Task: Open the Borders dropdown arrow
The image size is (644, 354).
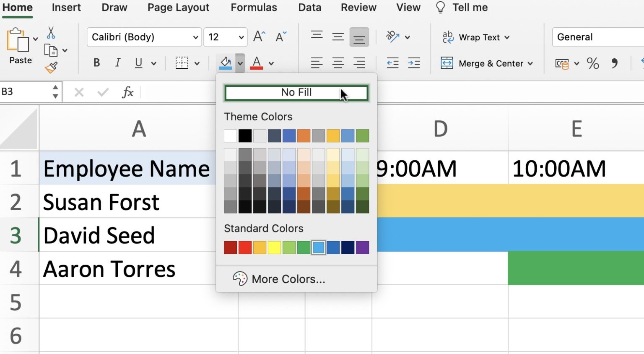Action: [197, 63]
